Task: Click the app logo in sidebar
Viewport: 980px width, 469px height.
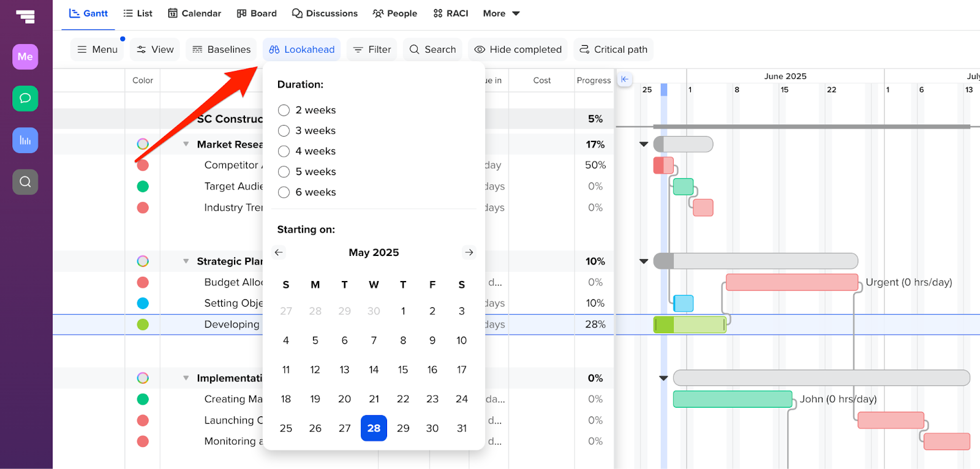Action: click(25, 17)
